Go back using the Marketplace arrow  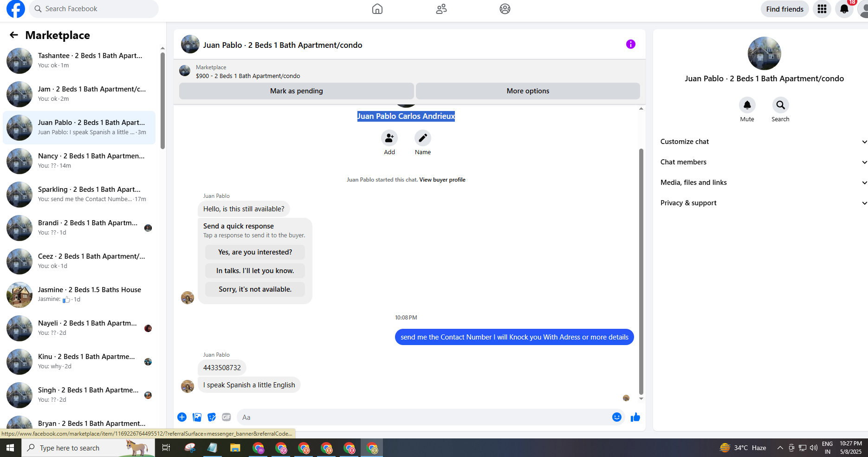click(14, 35)
